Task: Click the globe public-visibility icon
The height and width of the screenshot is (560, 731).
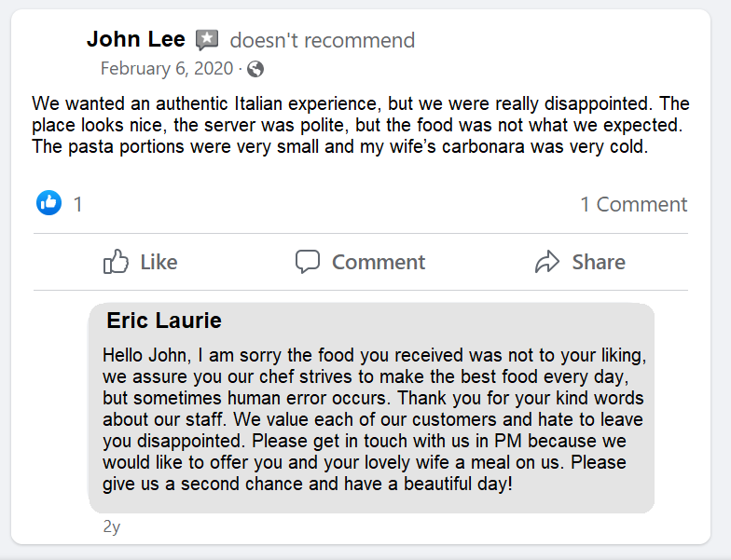Action: click(x=255, y=69)
